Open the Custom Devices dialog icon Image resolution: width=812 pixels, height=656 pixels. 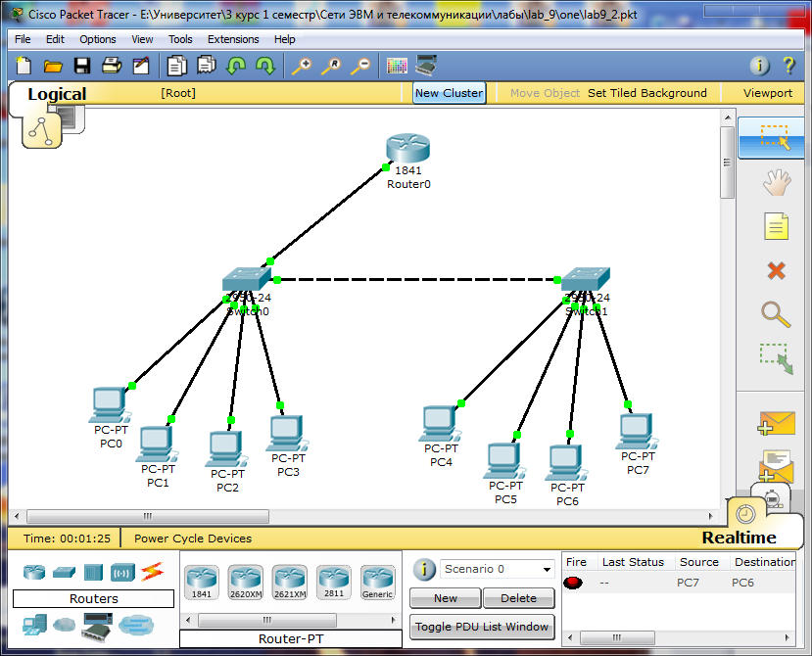[427, 66]
